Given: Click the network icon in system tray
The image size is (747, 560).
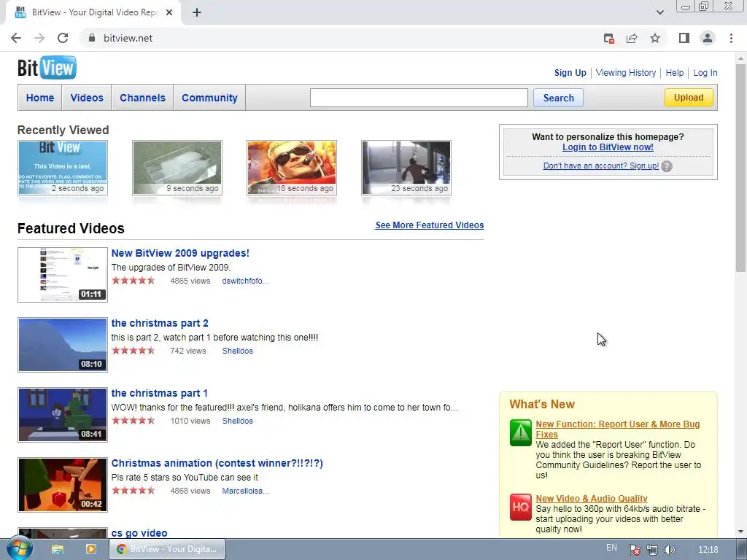Looking at the screenshot, I should pos(651,550).
